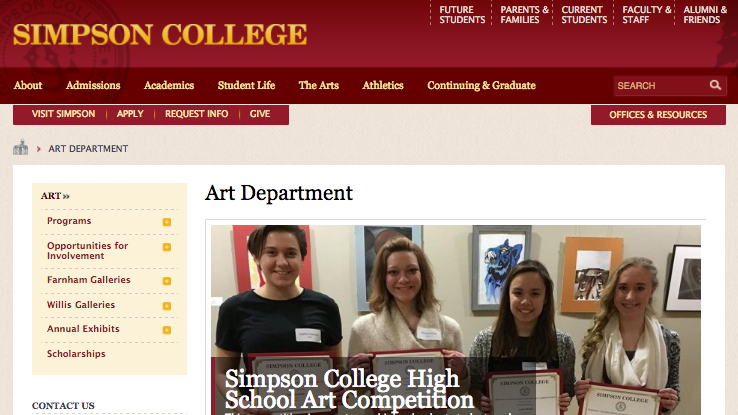Expand the Programs plus icon
738x415 pixels.
(x=167, y=222)
